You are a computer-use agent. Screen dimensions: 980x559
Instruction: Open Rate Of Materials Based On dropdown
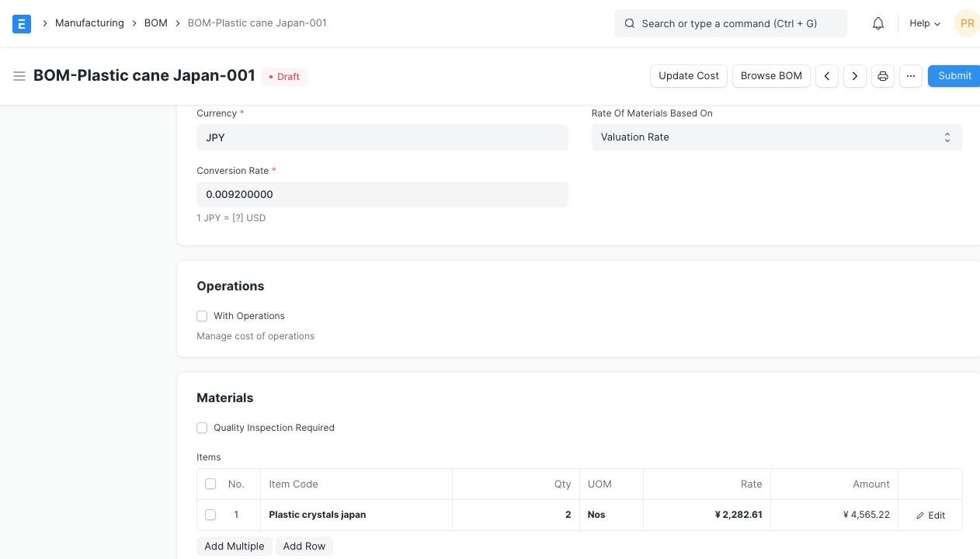pyautogui.click(x=777, y=137)
